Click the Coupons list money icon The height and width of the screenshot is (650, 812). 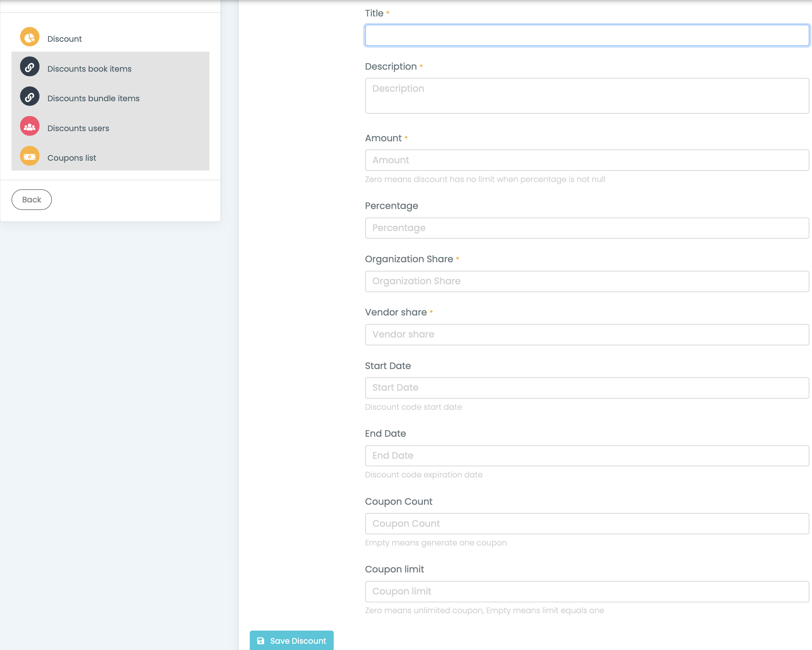point(29,156)
